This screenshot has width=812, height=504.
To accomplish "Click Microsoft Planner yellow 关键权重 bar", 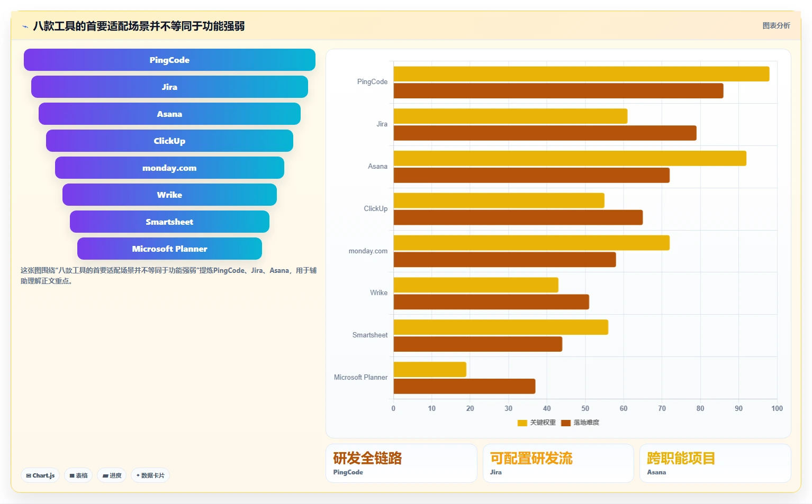I will 430,370.
